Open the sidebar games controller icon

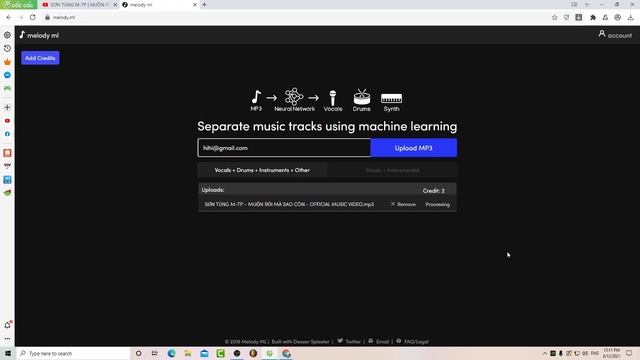7,88
